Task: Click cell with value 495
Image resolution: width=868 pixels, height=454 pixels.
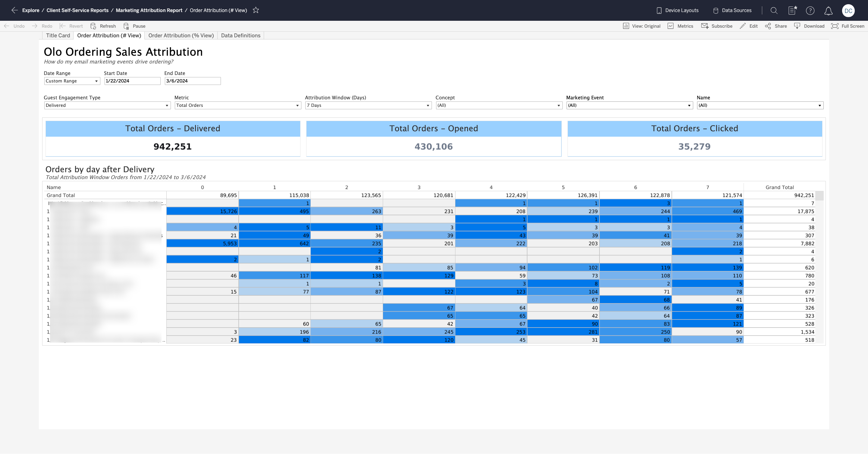Action: [x=275, y=211]
